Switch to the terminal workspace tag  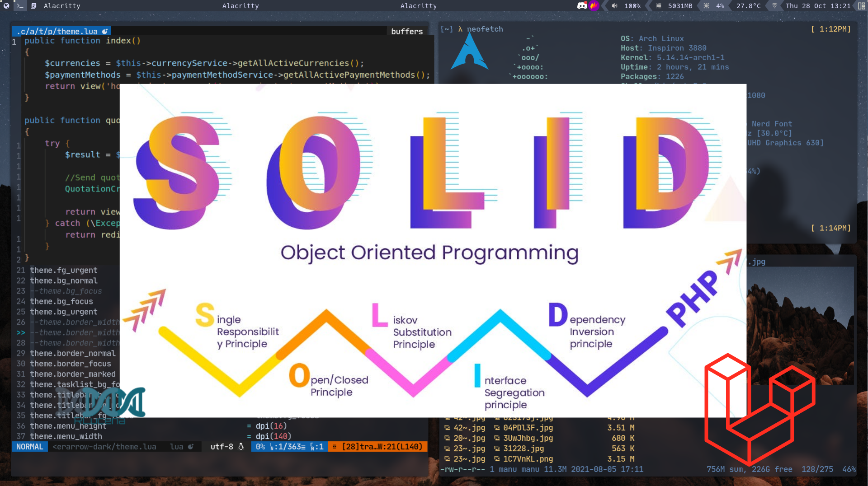(x=20, y=6)
